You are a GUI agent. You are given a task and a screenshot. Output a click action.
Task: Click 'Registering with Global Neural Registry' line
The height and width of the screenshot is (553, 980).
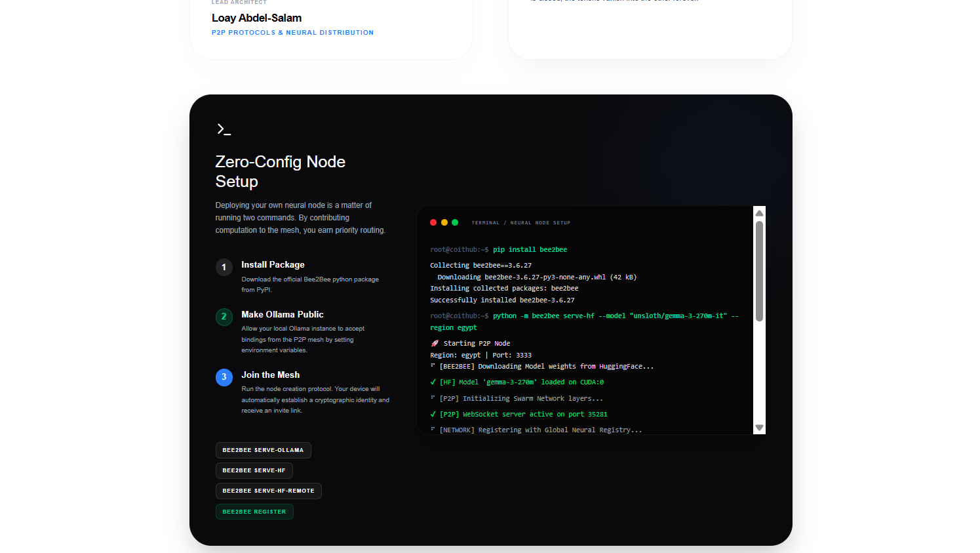(x=536, y=430)
